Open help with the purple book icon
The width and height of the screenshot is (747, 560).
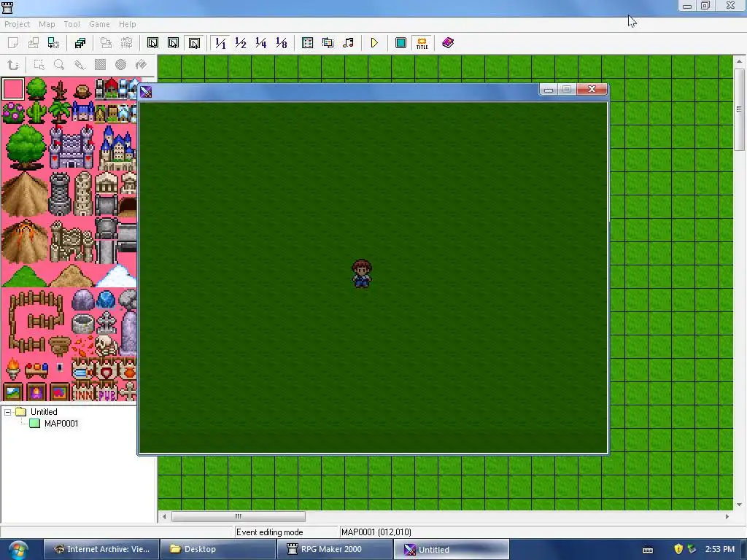[448, 43]
